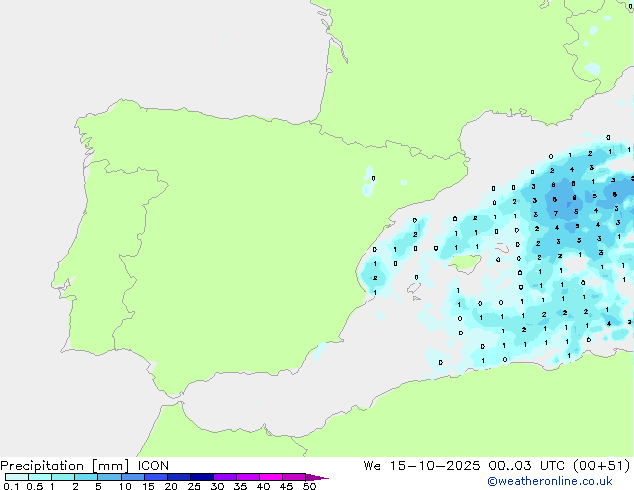Screen dimensions: 634x490
Task: Click the legend value label '50'
Action: coord(309,486)
